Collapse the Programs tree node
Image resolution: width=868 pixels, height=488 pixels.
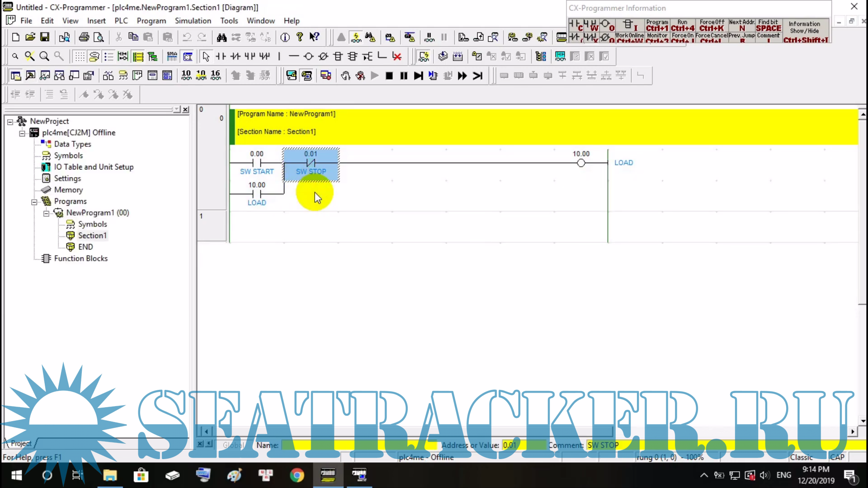(34, 202)
